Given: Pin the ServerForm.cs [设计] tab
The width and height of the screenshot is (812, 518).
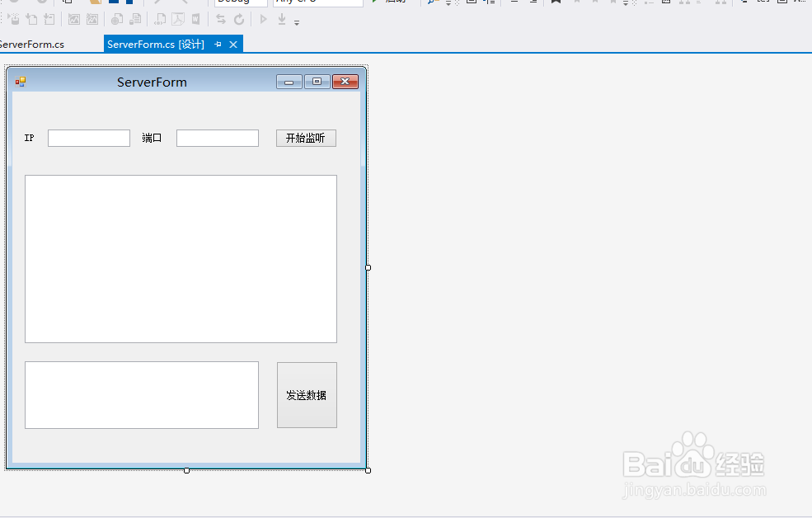Looking at the screenshot, I should (218, 45).
